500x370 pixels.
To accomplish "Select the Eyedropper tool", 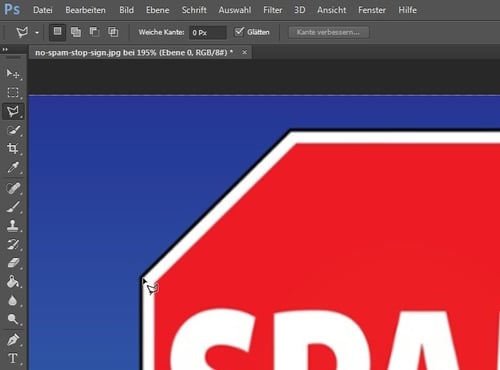I will point(13,167).
